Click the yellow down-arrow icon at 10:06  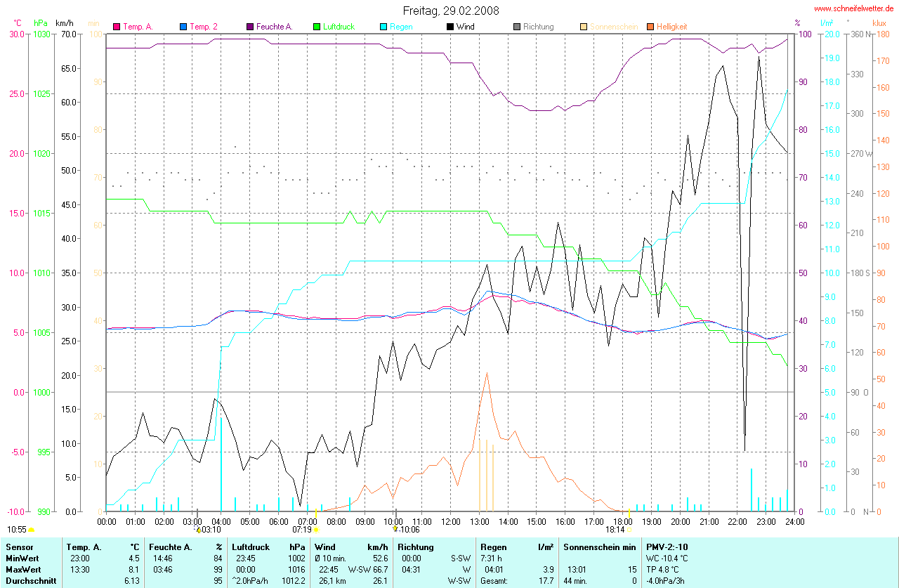point(395,530)
